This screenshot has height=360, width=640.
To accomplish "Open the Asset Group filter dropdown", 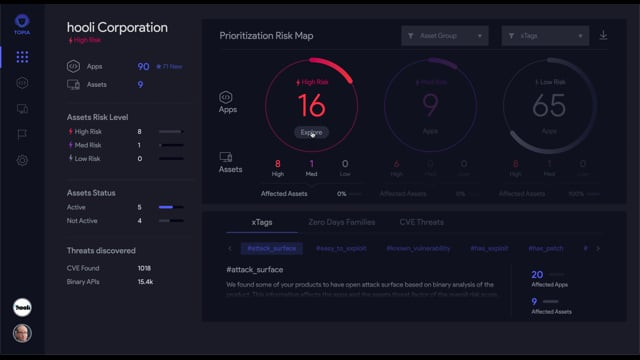I will (x=444, y=36).
